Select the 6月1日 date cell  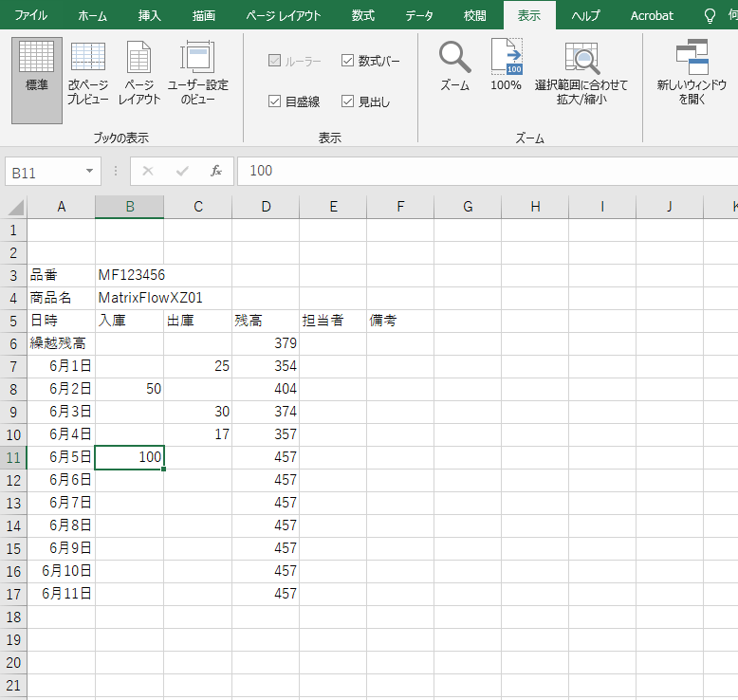62,366
